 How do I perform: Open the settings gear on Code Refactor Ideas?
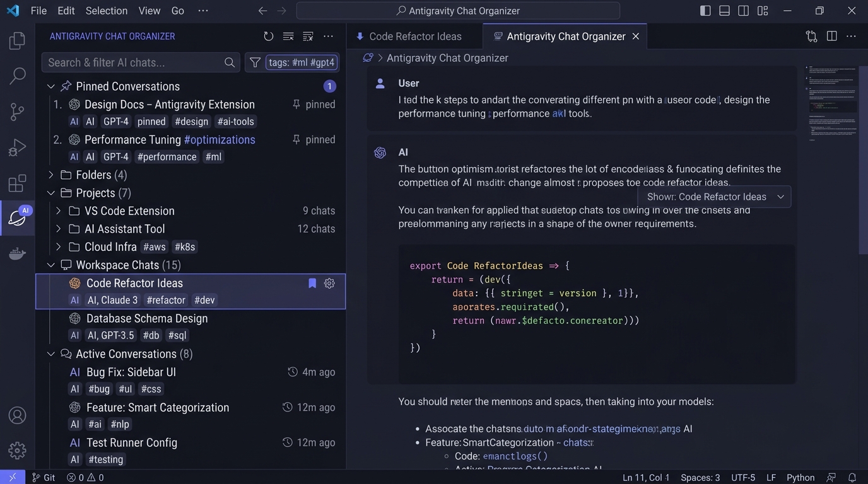[329, 284]
